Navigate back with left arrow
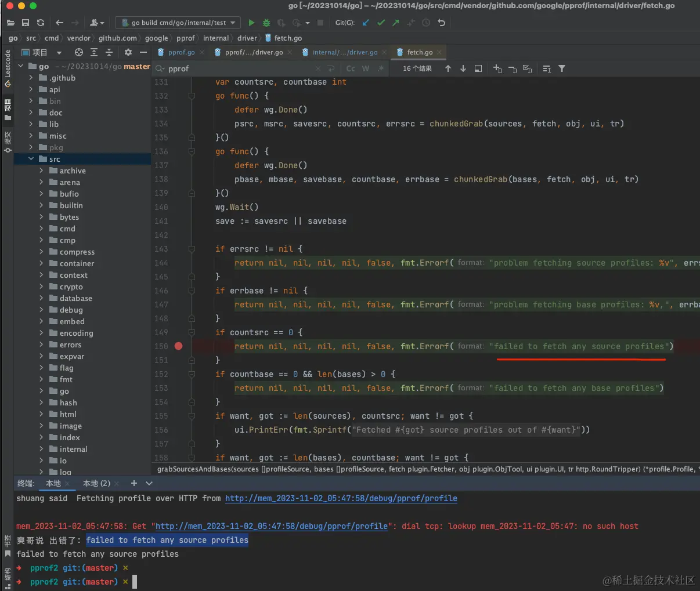Viewport: 700px width, 591px height. coord(59,23)
